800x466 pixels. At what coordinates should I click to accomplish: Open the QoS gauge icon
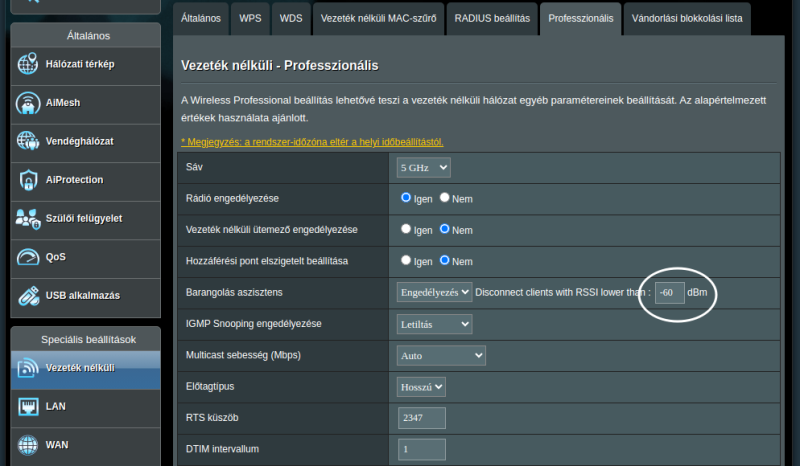coord(28,257)
